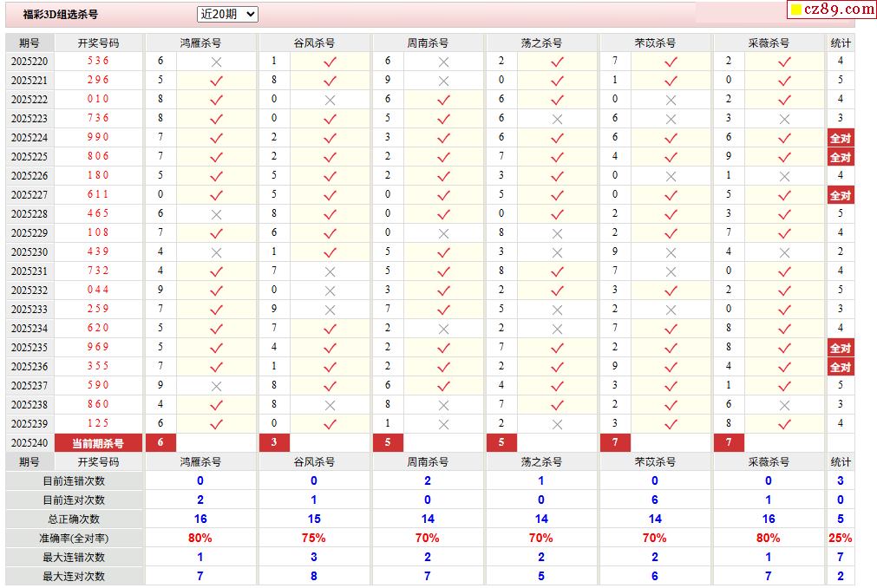Click the top 期号 column header
Image resolution: width=877 pixels, height=588 pixels.
coord(29,43)
